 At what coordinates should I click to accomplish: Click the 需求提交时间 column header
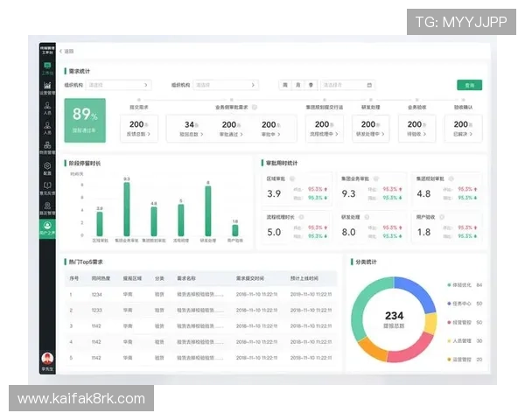249,278
